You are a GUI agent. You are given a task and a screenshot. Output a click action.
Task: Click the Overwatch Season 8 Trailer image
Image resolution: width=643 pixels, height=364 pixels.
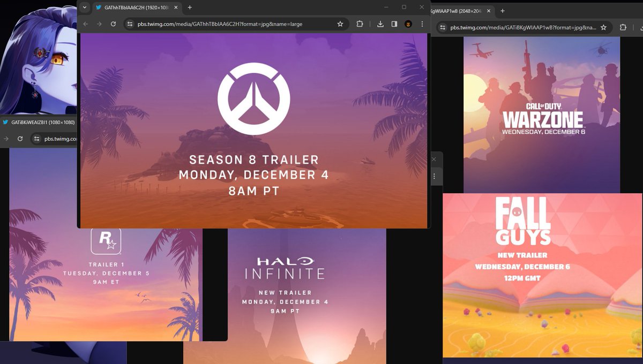coord(253,131)
